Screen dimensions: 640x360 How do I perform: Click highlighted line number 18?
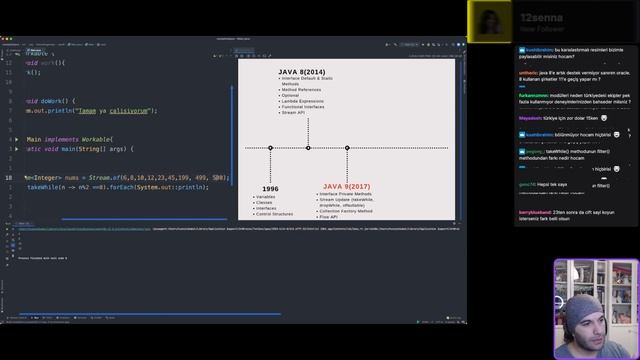pos(9,178)
